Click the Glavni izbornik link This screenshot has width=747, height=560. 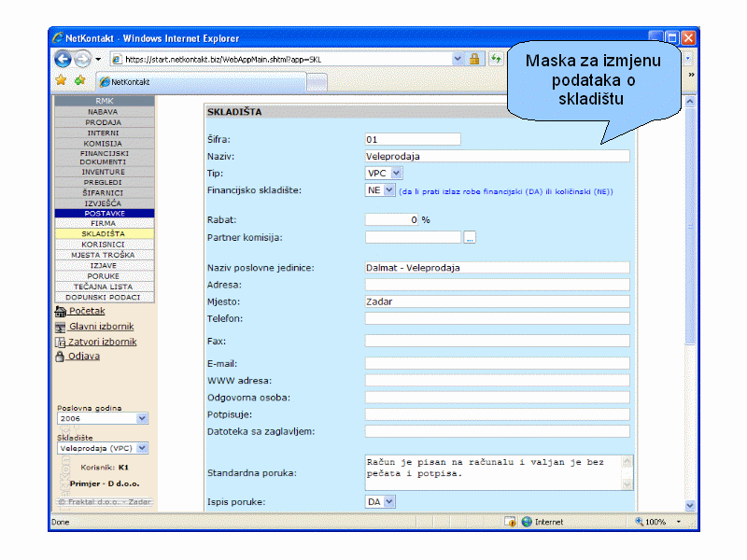click(x=102, y=327)
